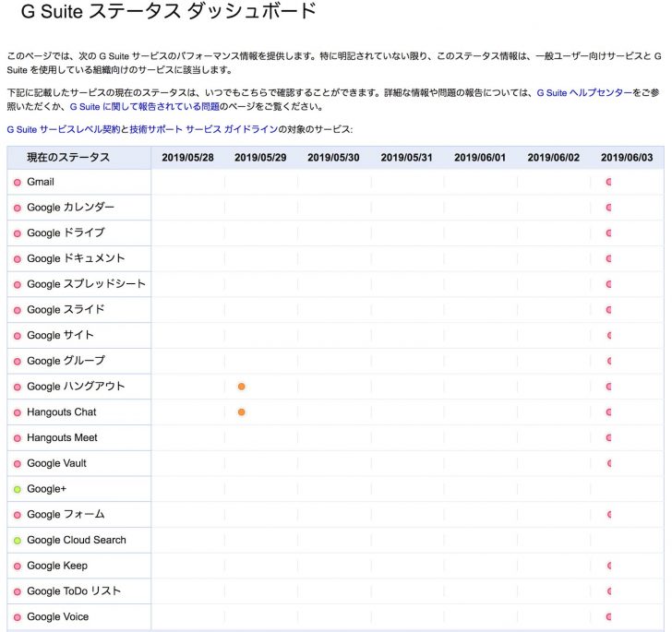The image size is (672, 632).
Task: Open orange Hangouts Chat incident on 2019/05/29
Action: point(241,412)
